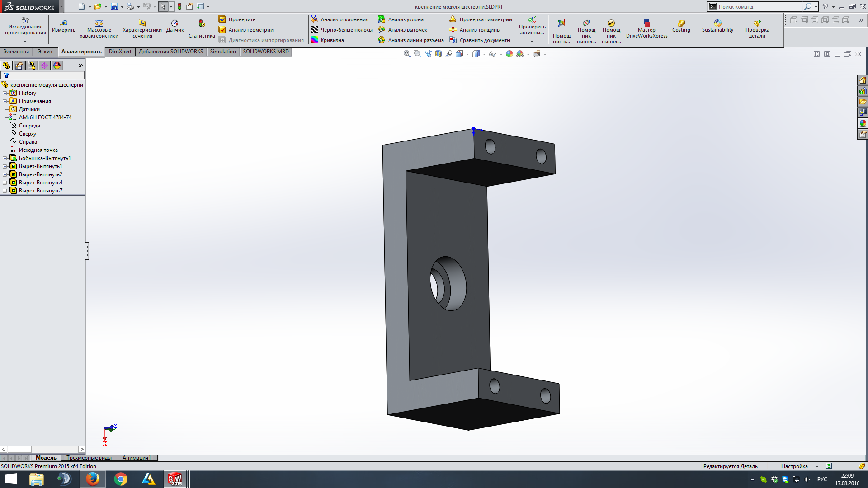Click the Draft Analysis (Анализ уклона) icon

(382, 19)
